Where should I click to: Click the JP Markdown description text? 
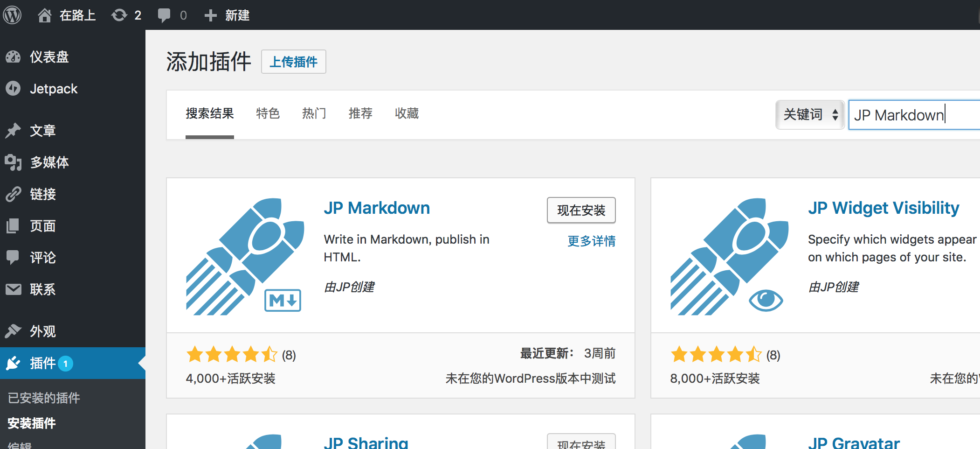point(407,248)
